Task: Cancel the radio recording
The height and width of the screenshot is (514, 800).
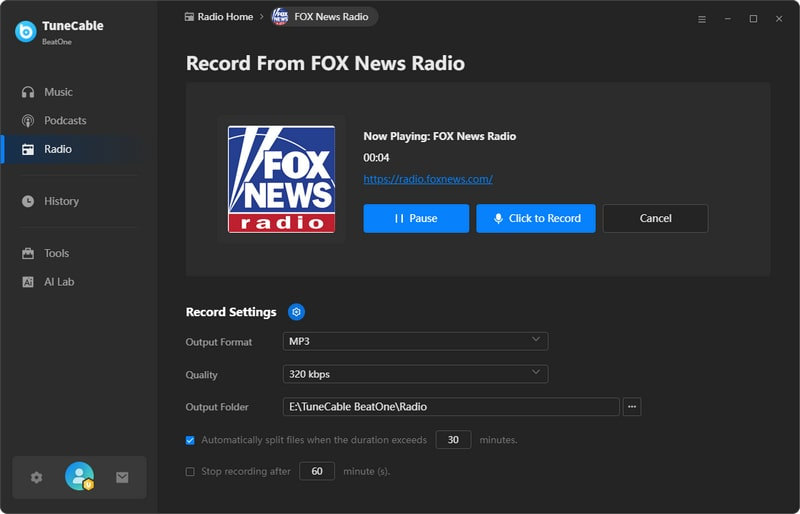Action: 656,218
